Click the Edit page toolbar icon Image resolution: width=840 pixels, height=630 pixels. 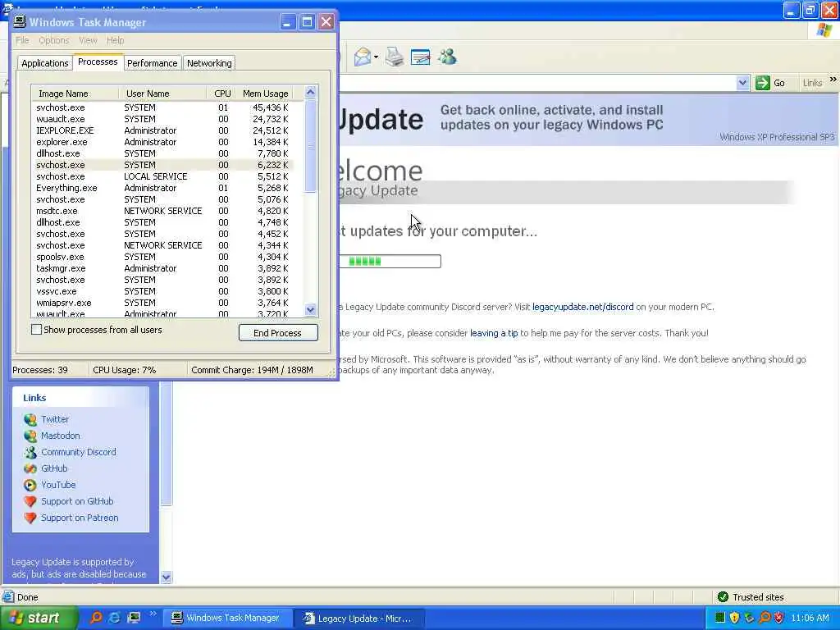coord(421,57)
